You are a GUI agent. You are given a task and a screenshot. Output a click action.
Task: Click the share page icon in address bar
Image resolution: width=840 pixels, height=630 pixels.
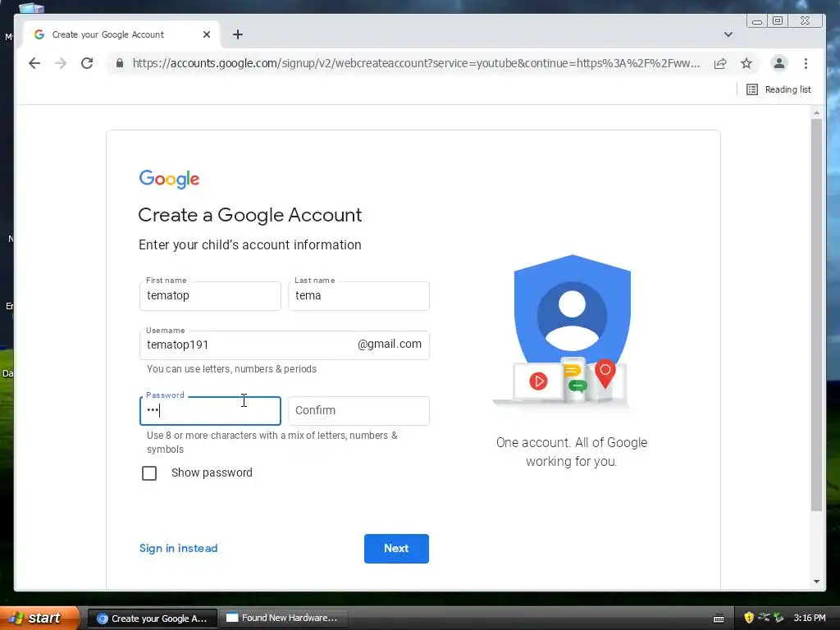pyautogui.click(x=720, y=63)
